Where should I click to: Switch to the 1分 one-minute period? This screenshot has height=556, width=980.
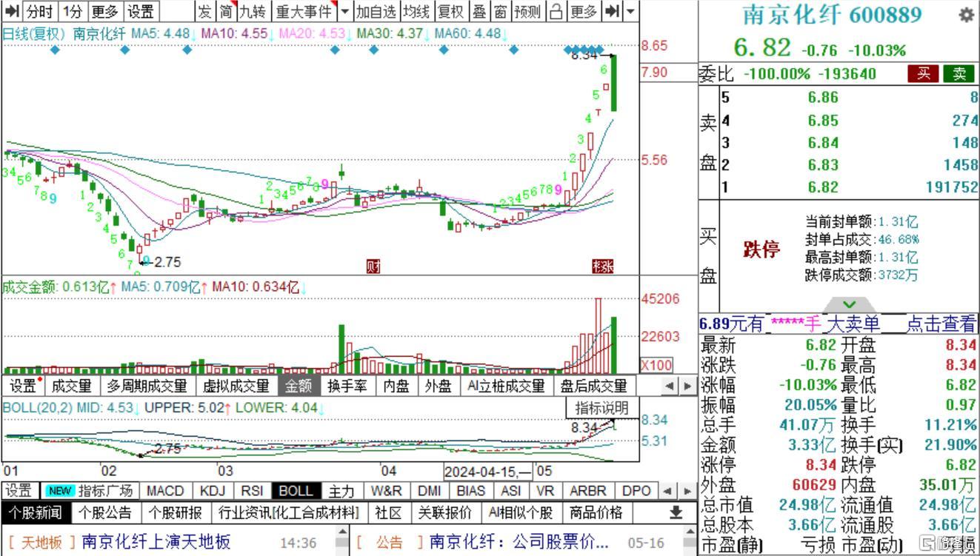click(73, 11)
